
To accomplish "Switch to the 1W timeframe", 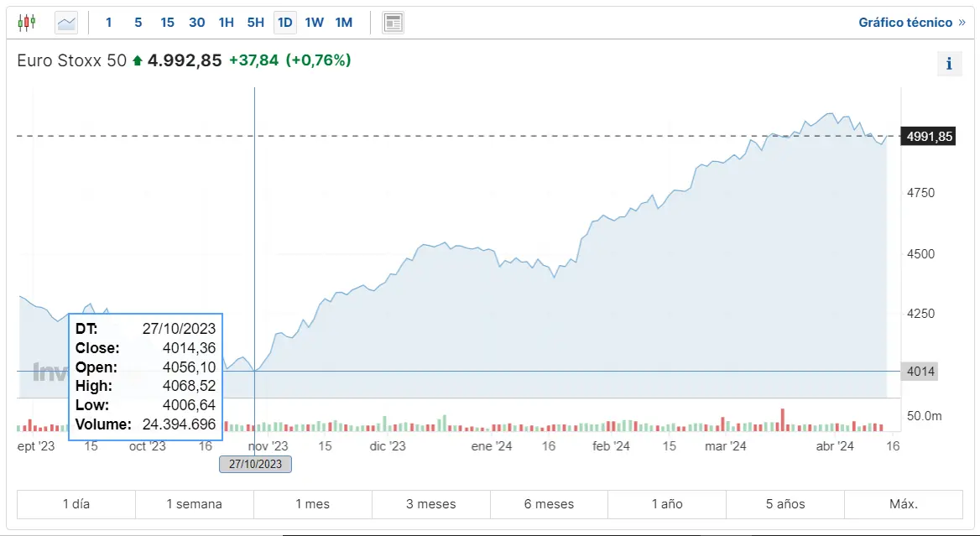I will pos(314,23).
